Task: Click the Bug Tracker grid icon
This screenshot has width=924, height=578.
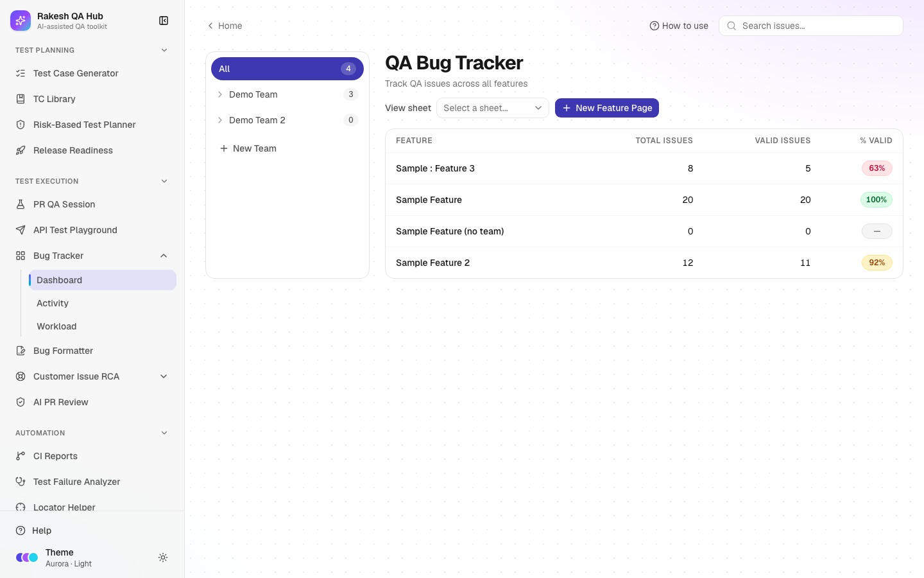Action: click(21, 256)
